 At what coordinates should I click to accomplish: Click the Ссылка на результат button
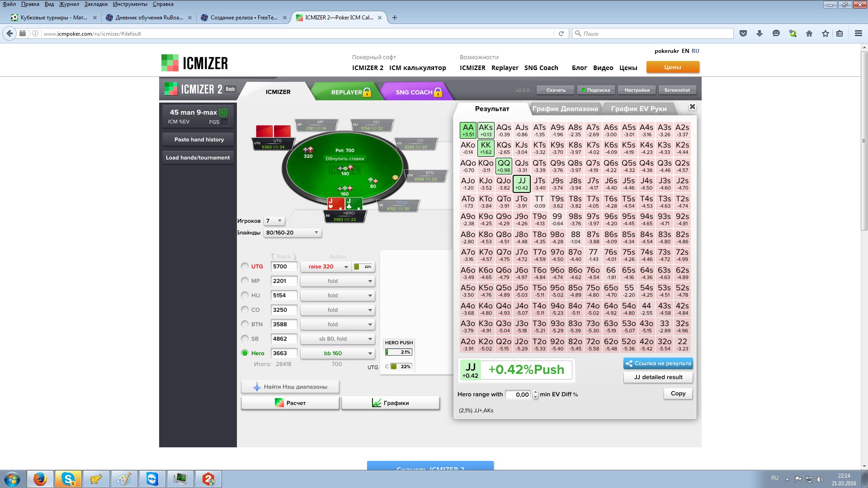point(658,363)
